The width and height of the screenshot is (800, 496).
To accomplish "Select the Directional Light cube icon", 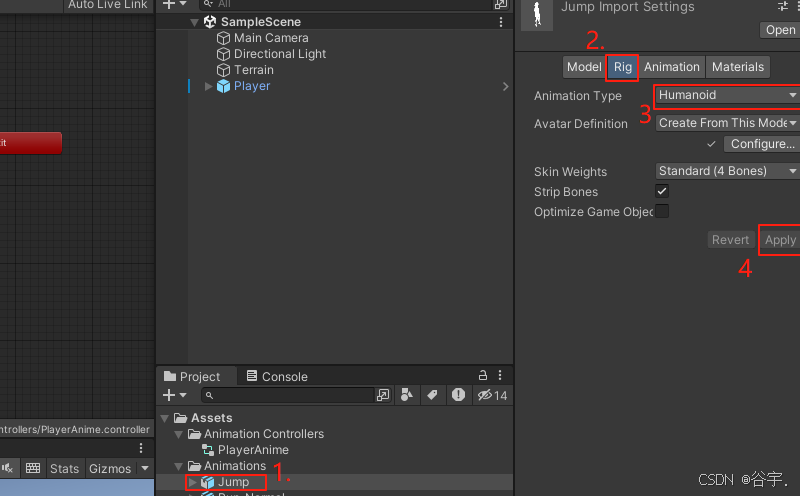I will (x=223, y=54).
